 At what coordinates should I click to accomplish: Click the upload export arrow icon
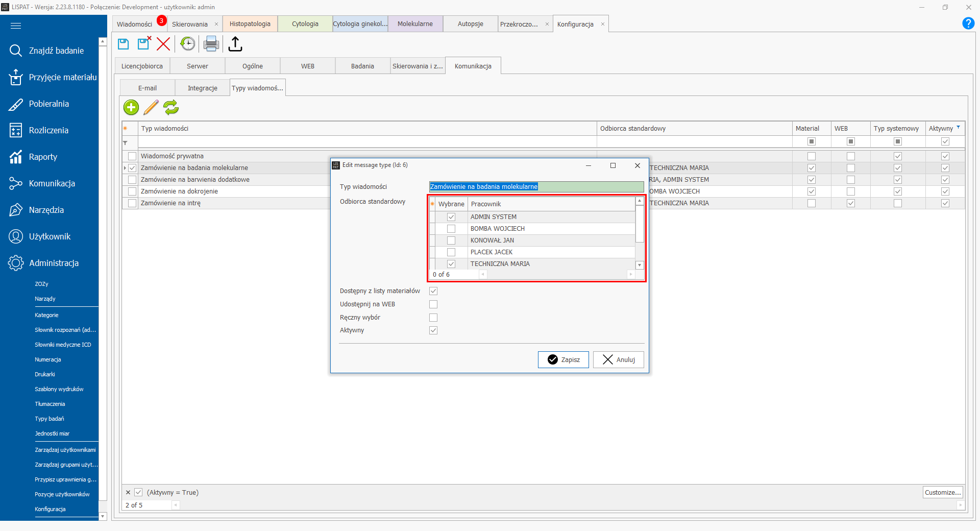pos(235,44)
